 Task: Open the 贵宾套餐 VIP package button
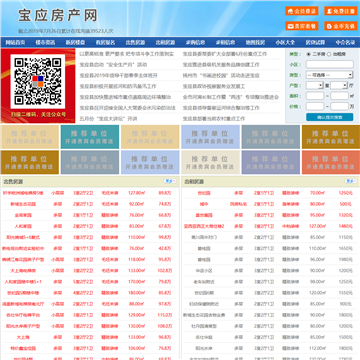click(x=302, y=26)
